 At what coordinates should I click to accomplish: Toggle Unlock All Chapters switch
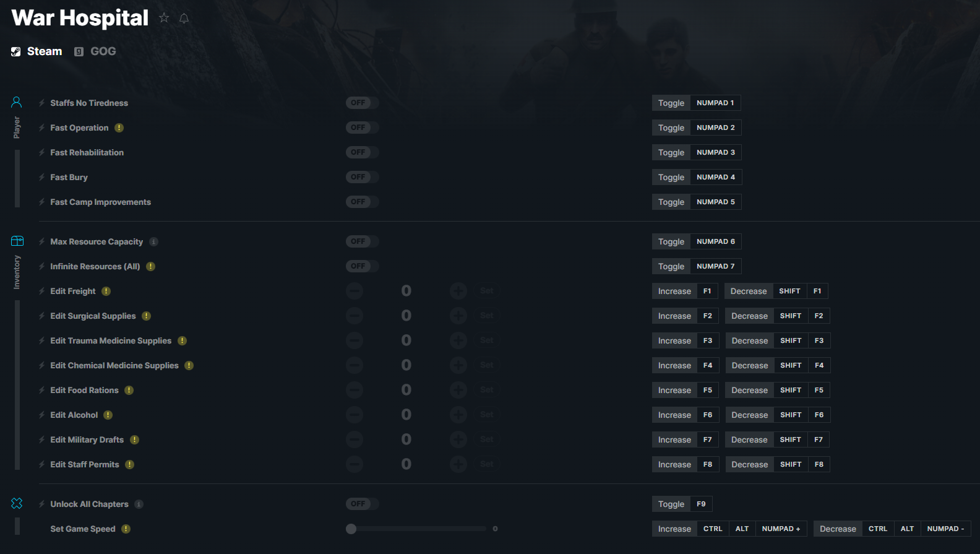(x=362, y=504)
